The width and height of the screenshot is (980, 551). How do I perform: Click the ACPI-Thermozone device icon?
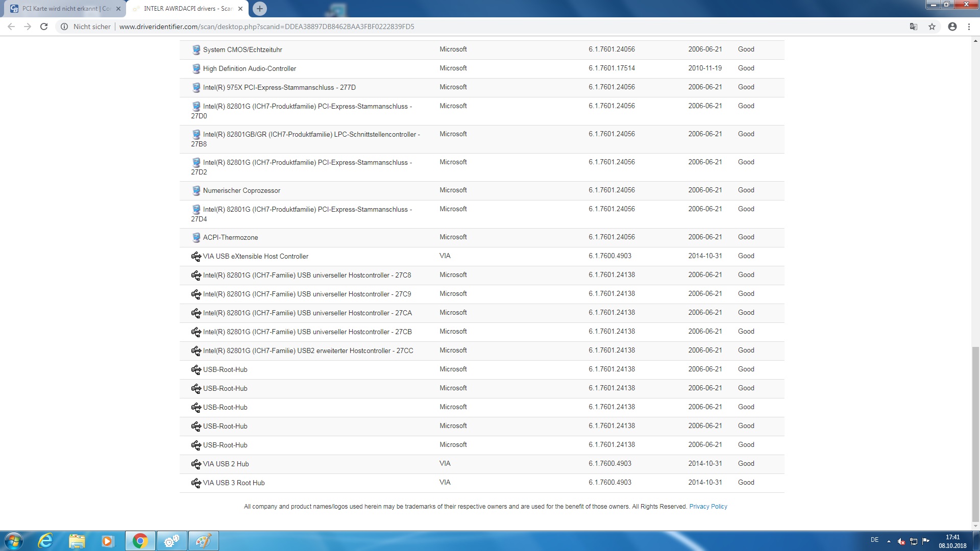196,238
